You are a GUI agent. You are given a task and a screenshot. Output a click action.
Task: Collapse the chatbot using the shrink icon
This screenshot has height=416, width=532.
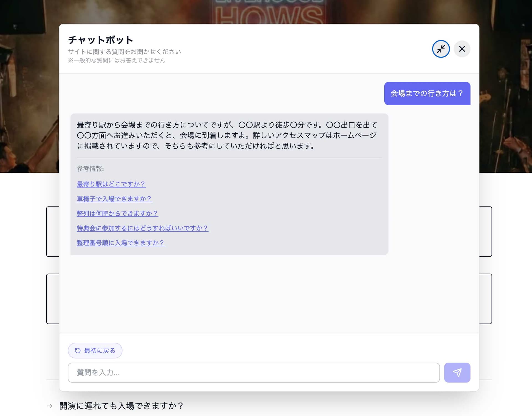tap(441, 49)
